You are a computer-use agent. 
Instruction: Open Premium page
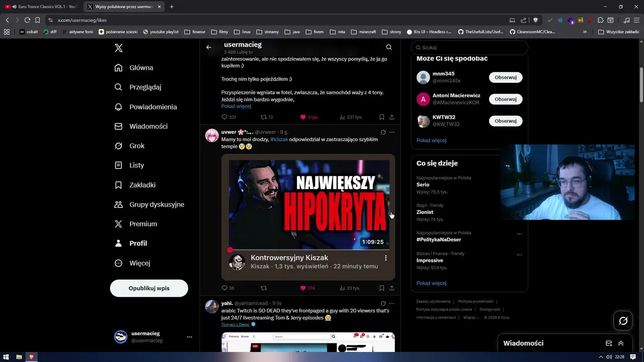pyautogui.click(x=136, y=224)
